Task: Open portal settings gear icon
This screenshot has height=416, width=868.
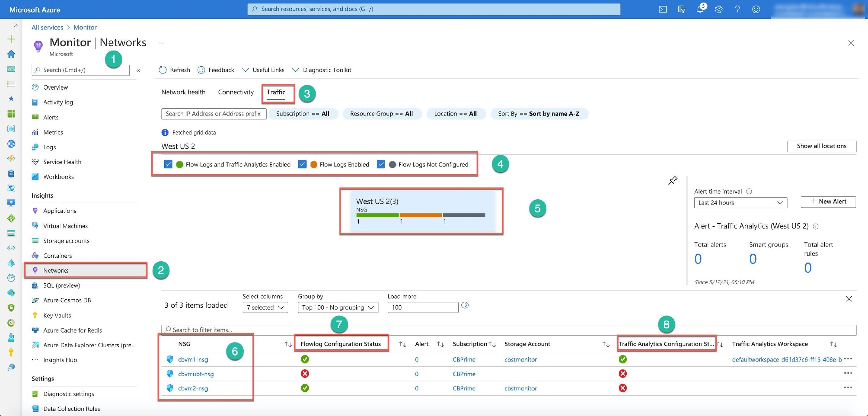Action: coord(719,9)
